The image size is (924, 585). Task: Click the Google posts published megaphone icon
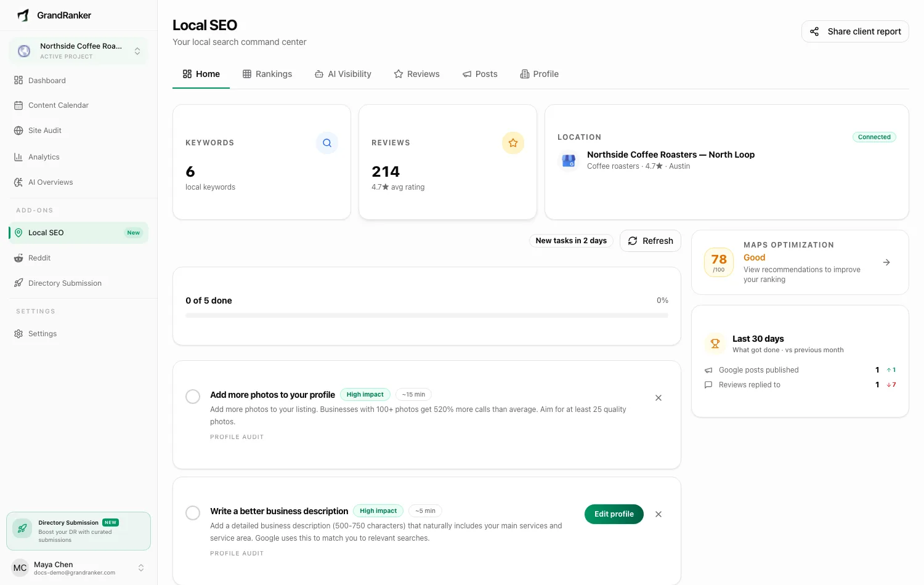pos(708,370)
